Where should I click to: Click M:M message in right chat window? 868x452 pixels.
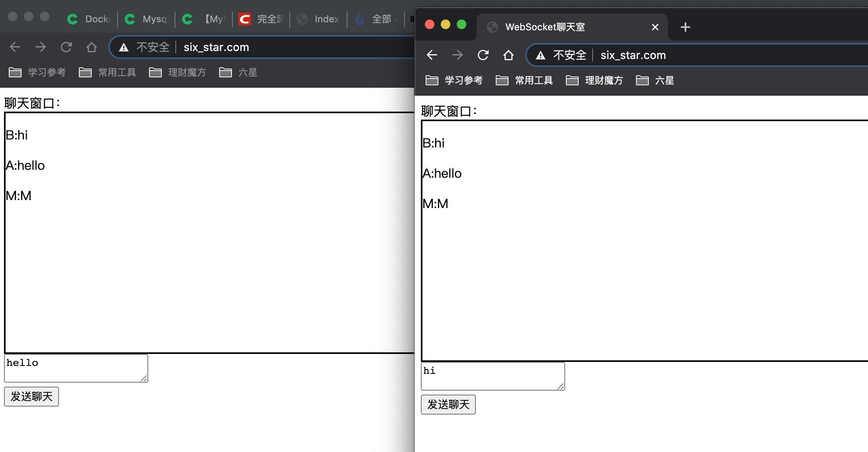[435, 204]
